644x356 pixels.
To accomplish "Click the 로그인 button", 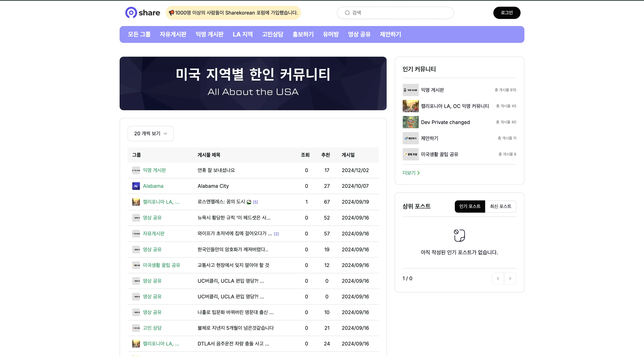I will click(x=507, y=13).
